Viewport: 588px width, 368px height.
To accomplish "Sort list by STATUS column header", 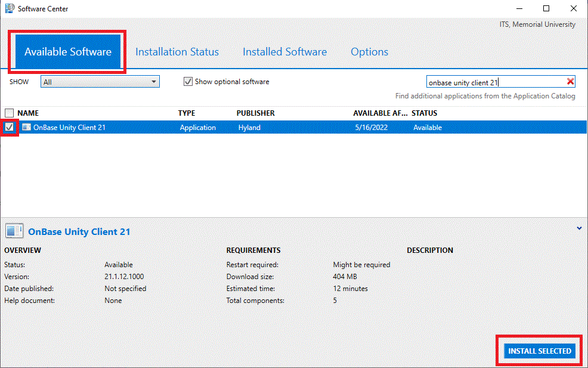I will tap(424, 113).
